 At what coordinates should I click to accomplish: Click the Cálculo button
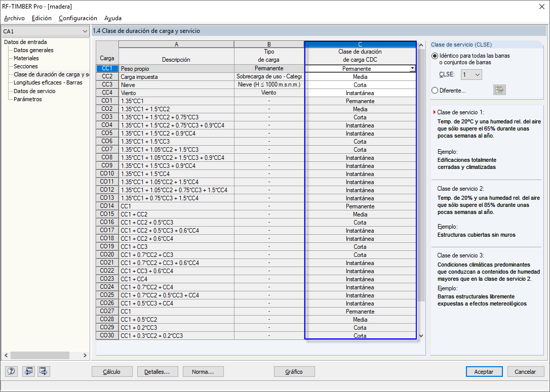click(x=112, y=372)
